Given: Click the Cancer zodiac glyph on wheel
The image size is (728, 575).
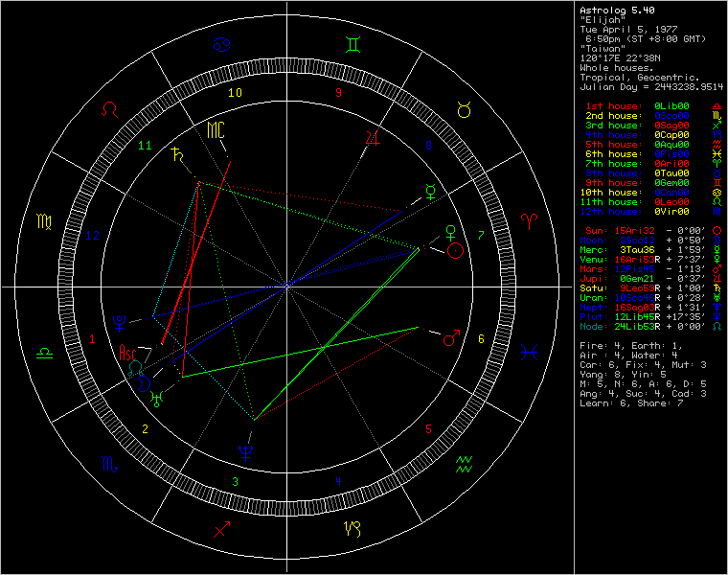Looking at the screenshot, I should click(222, 45).
